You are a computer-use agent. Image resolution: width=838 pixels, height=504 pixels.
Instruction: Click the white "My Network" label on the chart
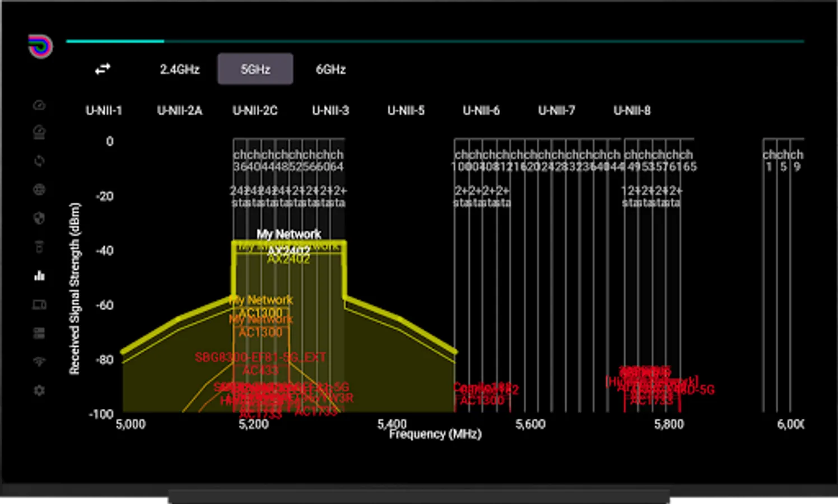click(x=289, y=234)
